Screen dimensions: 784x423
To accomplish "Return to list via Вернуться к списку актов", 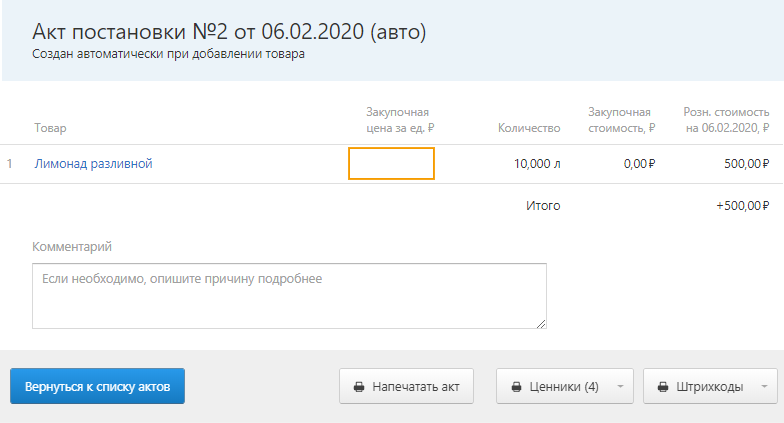I will click(x=98, y=386).
